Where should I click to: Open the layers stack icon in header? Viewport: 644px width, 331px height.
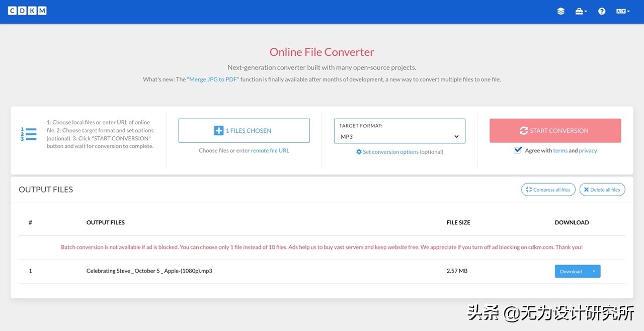[x=561, y=11]
